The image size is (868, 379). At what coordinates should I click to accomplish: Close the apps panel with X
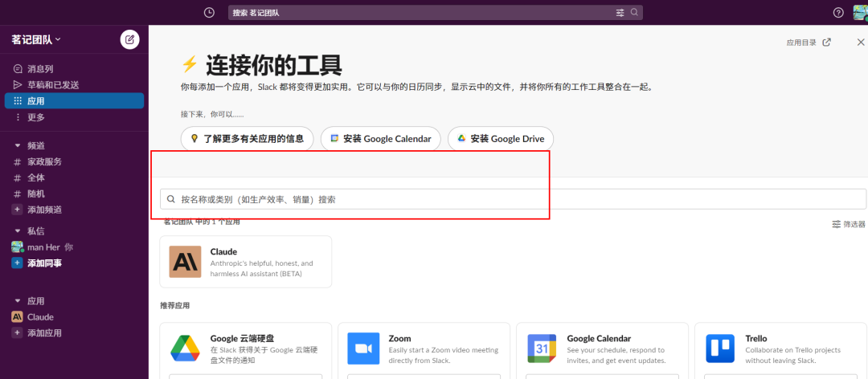pos(861,43)
